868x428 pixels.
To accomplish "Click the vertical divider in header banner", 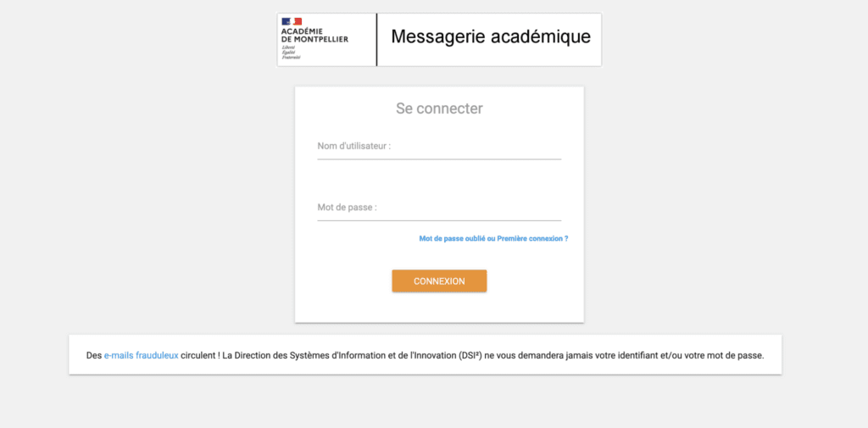I will point(376,39).
